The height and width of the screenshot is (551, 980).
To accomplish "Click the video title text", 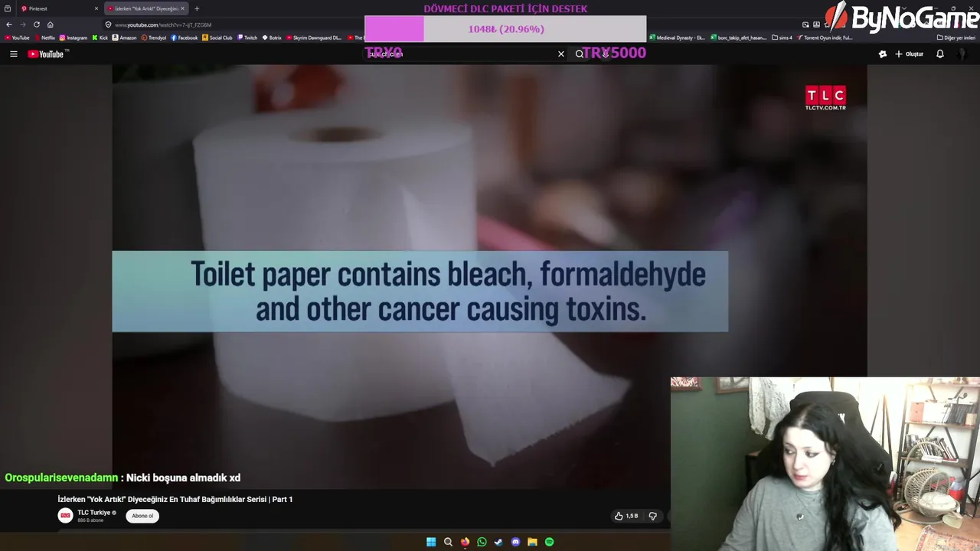I will click(x=175, y=499).
